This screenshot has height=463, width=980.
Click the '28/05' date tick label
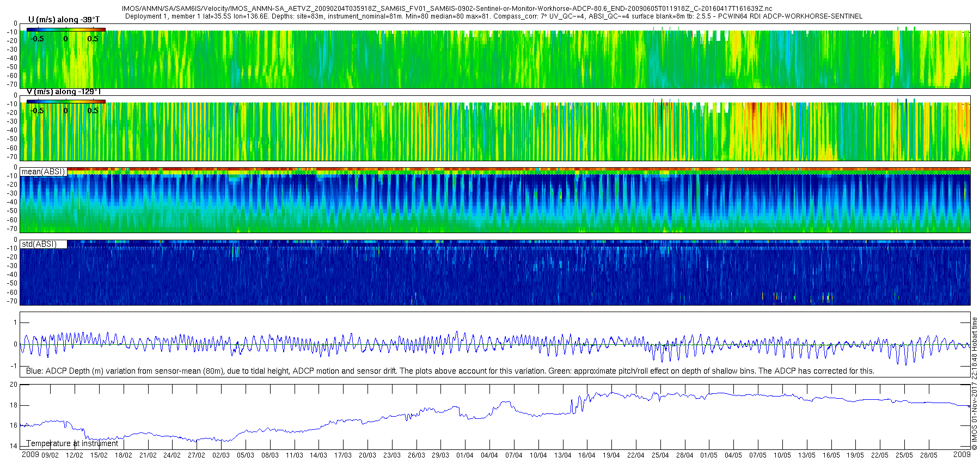929,455
